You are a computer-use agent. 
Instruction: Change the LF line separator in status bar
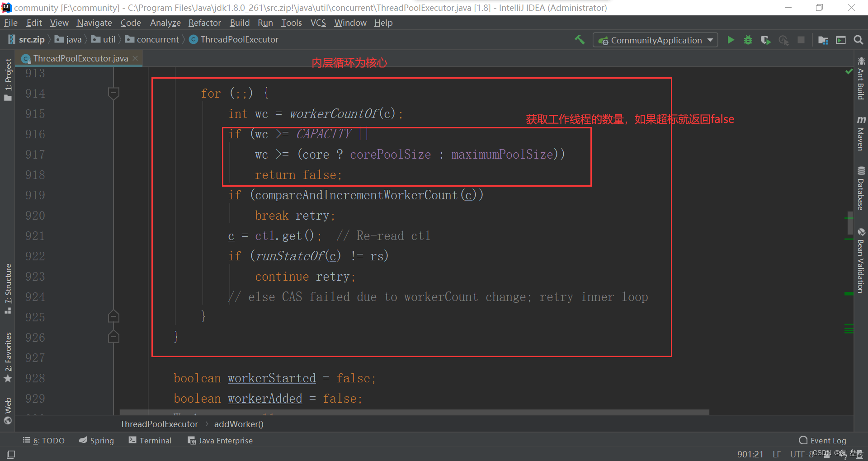coord(777,454)
